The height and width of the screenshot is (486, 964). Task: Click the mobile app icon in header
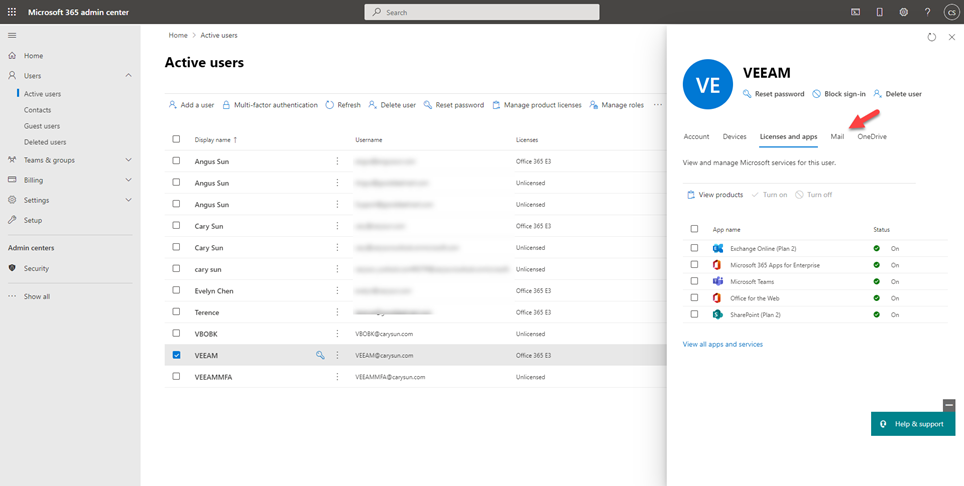click(879, 12)
